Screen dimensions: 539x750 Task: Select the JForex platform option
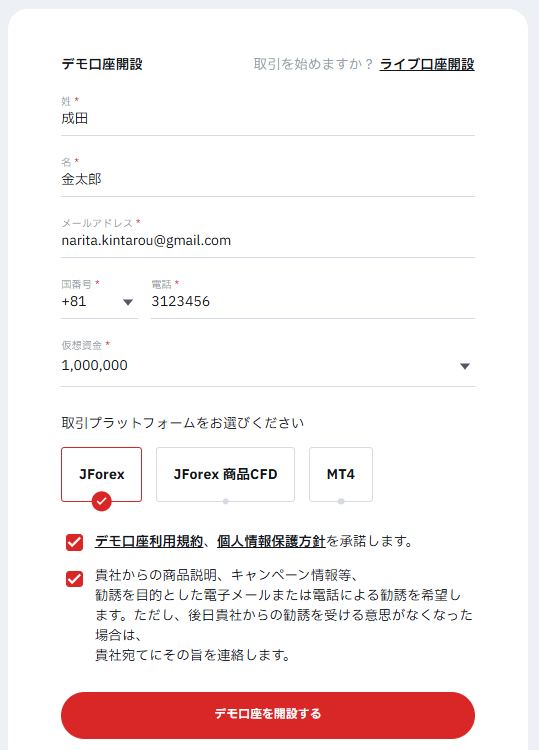101,474
